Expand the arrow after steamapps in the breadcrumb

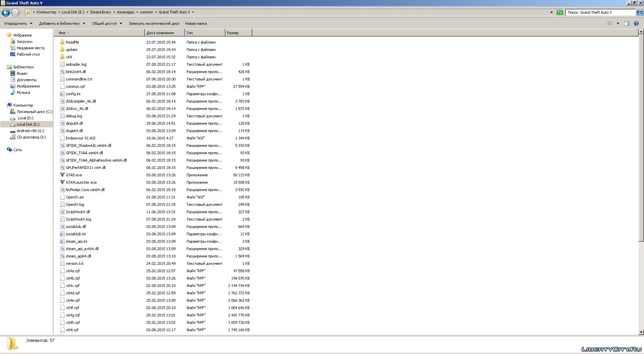click(x=137, y=12)
